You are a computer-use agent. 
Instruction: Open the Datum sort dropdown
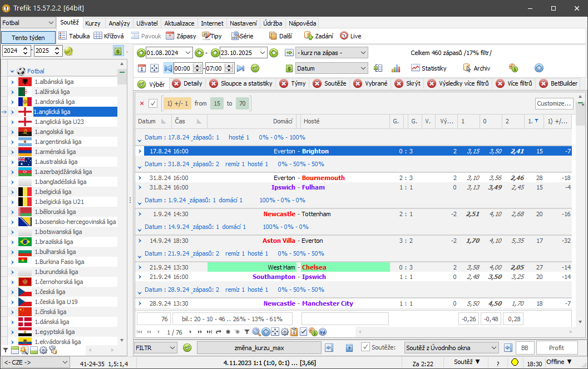tap(332, 68)
